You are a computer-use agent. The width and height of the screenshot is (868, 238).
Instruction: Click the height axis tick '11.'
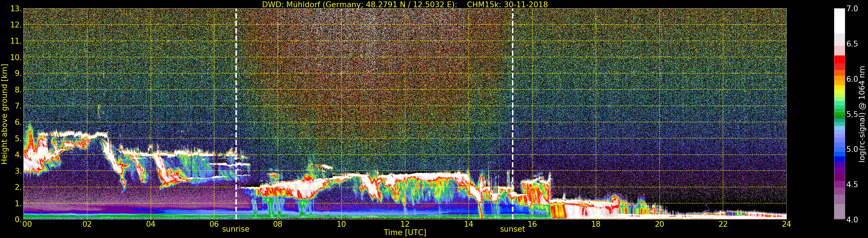16,41
